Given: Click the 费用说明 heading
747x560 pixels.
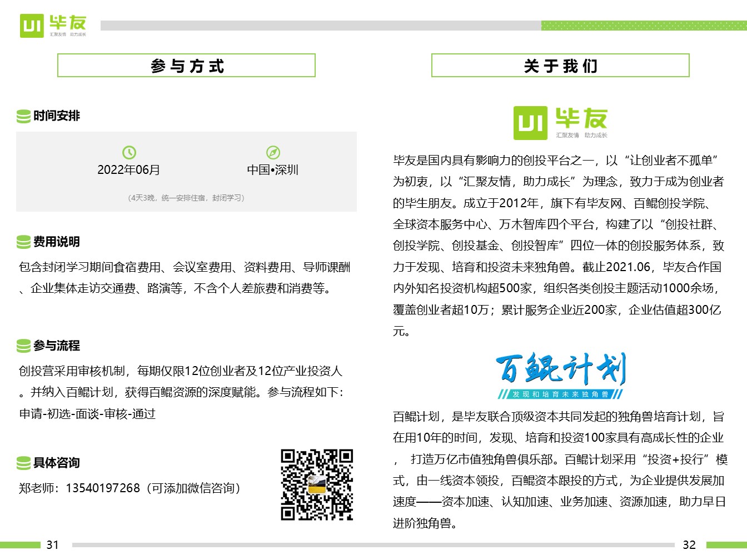Looking at the screenshot, I should (x=57, y=242).
